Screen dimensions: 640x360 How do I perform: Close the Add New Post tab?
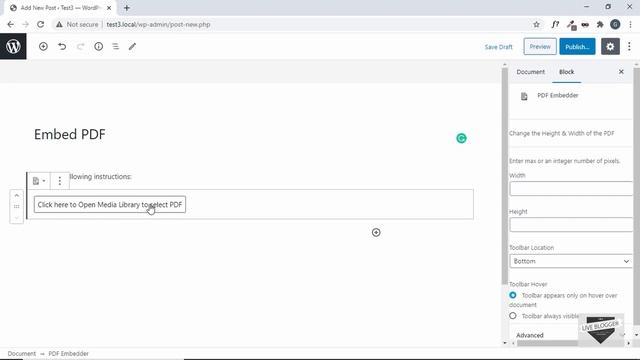coord(109,8)
